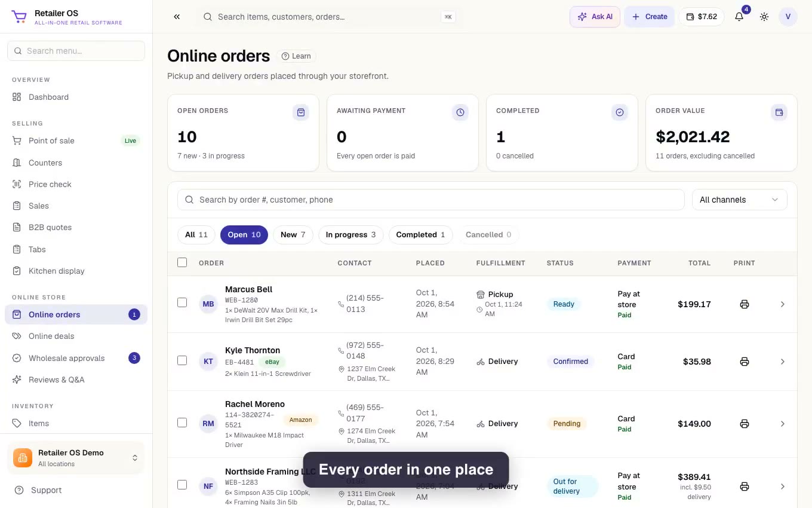Image resolution: width=812 pixels, height=508 pixels.
Task: Click the Retailer OS cart logo
Action: 19,17
